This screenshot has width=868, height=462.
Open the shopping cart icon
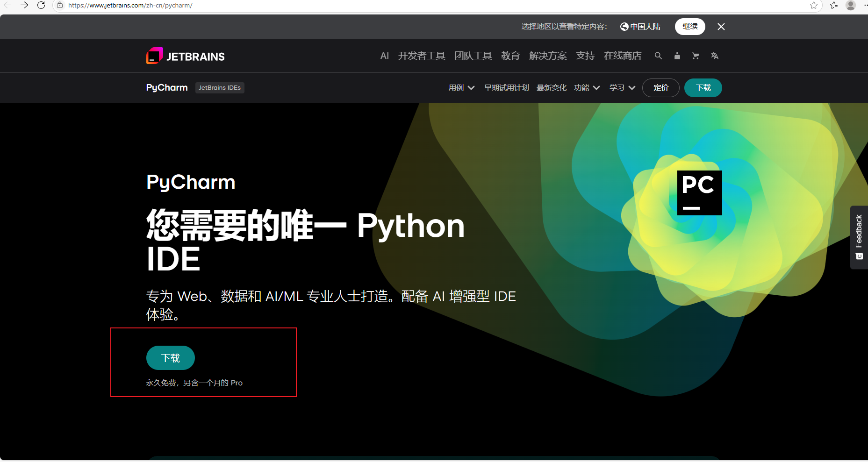(x=696, y=56)
